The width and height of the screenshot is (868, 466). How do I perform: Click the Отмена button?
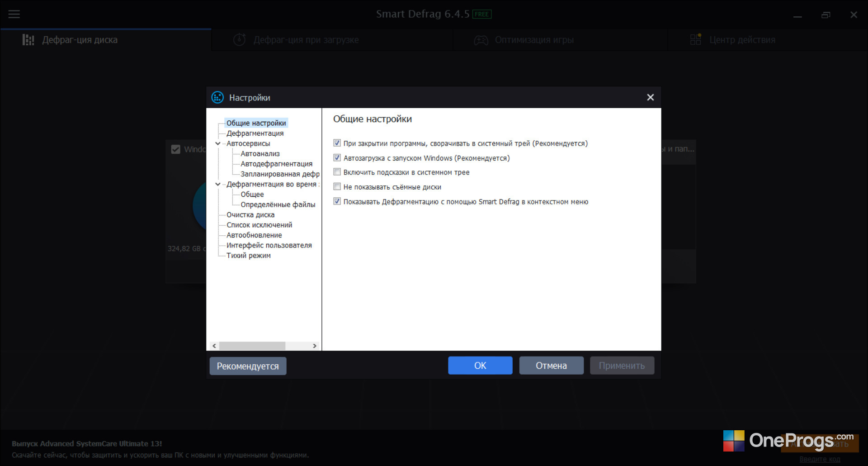tap(551, 366)
